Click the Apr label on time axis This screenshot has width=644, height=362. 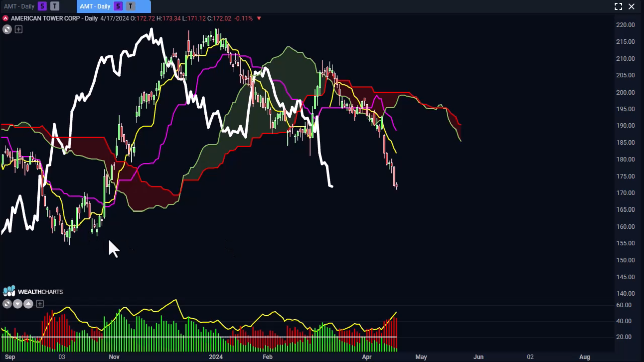[x=367, y=357]
